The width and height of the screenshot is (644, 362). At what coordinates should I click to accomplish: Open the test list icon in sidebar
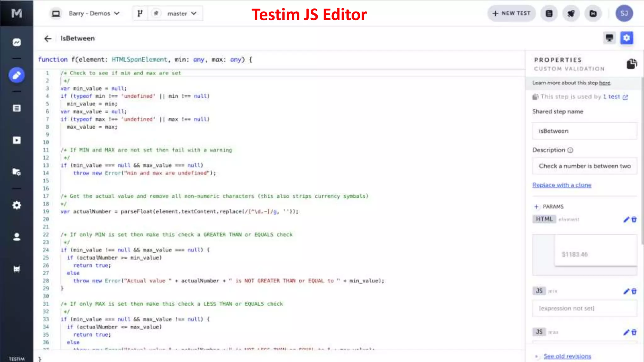[17, 108]
